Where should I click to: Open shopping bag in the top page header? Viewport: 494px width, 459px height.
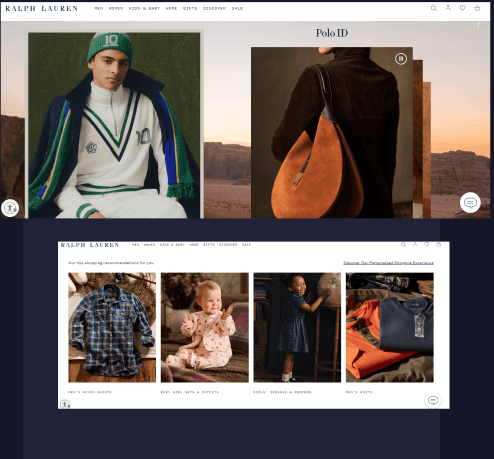(x=477, y=8)
